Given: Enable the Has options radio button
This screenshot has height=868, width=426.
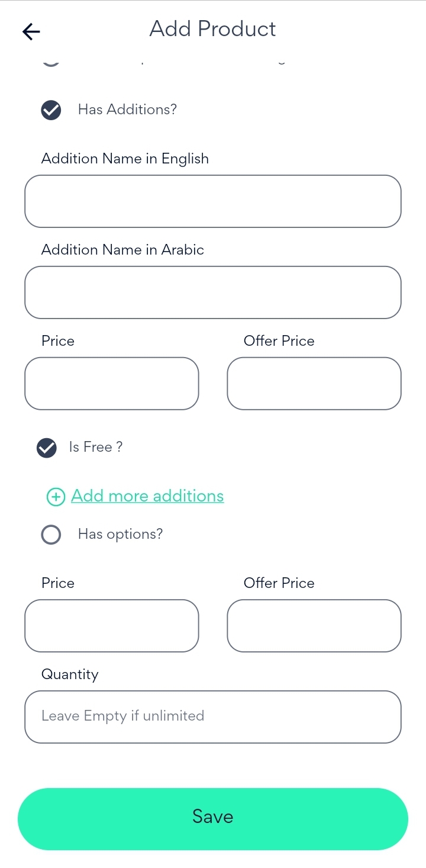Looking at the screenshot, I should pyautogui.click(x=51, y=535).
